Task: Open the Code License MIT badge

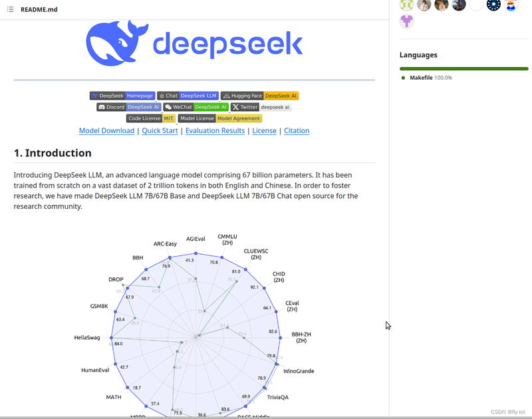Action: click(x=151, y=118)
